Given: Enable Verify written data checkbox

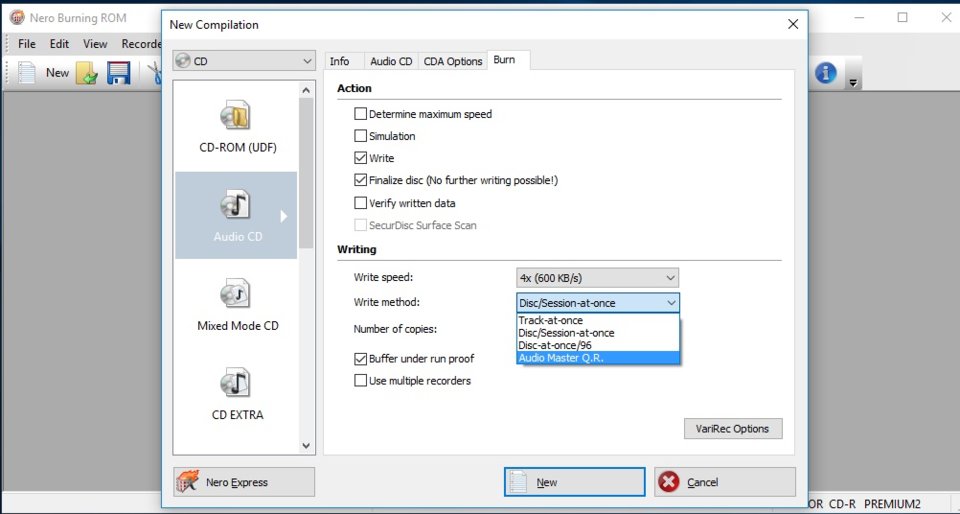Looking at the screenshot, I should coord(361,203).
